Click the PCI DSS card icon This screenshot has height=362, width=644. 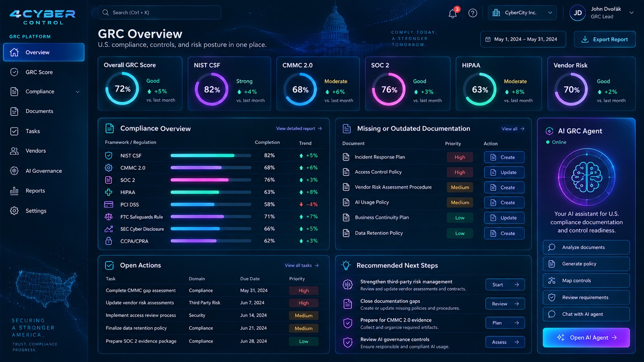pos(109,204)
